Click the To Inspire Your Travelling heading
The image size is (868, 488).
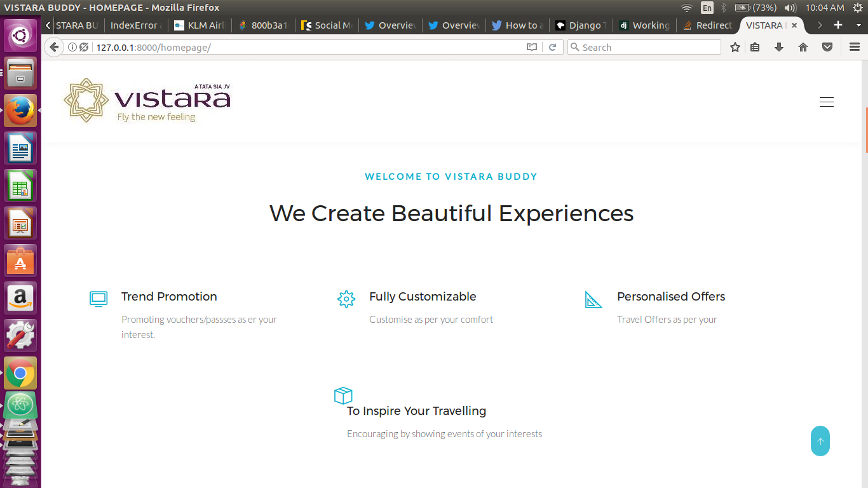coord(416,411)
